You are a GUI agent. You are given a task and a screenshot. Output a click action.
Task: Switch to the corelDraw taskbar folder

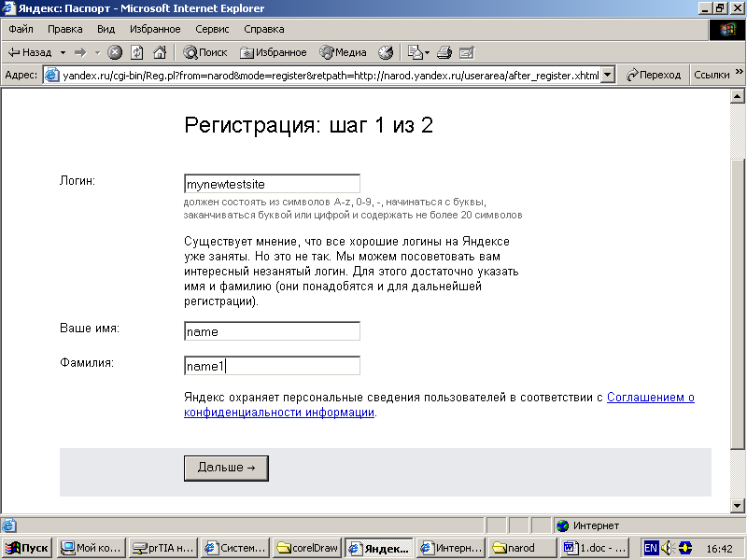(307, 548)
